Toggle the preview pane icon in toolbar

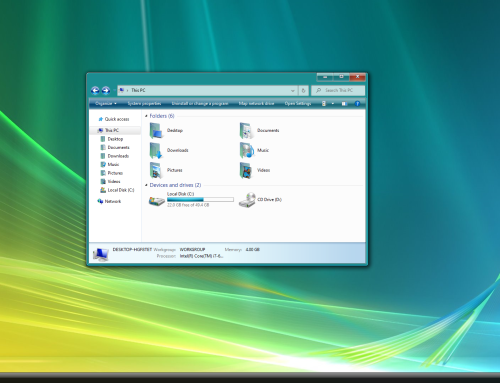(x=344, y=104)
